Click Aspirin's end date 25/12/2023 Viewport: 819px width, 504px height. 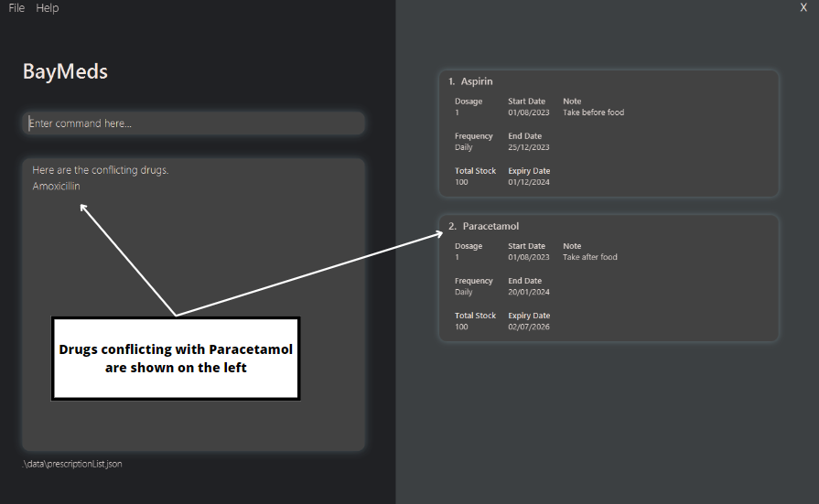tap(529, 147)
